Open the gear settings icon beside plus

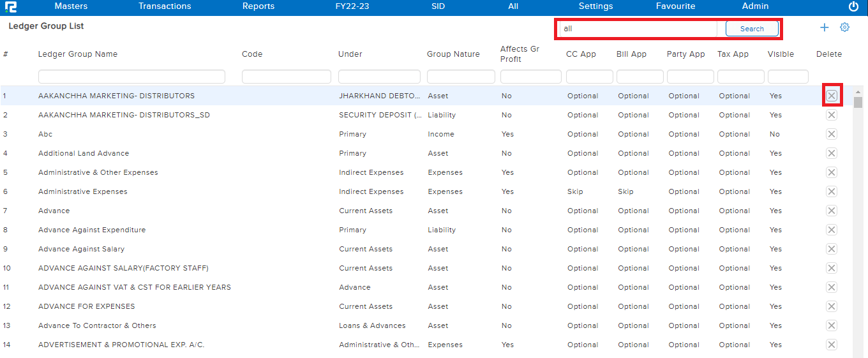[x=844, y=27]
